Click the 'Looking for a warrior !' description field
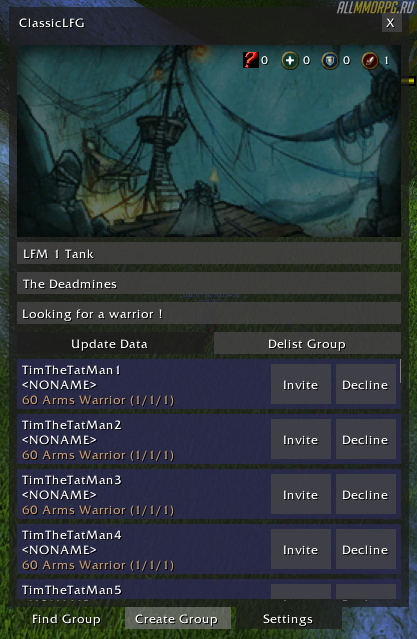The height and width of the screenshot is (639, 417). pos(209,313)
